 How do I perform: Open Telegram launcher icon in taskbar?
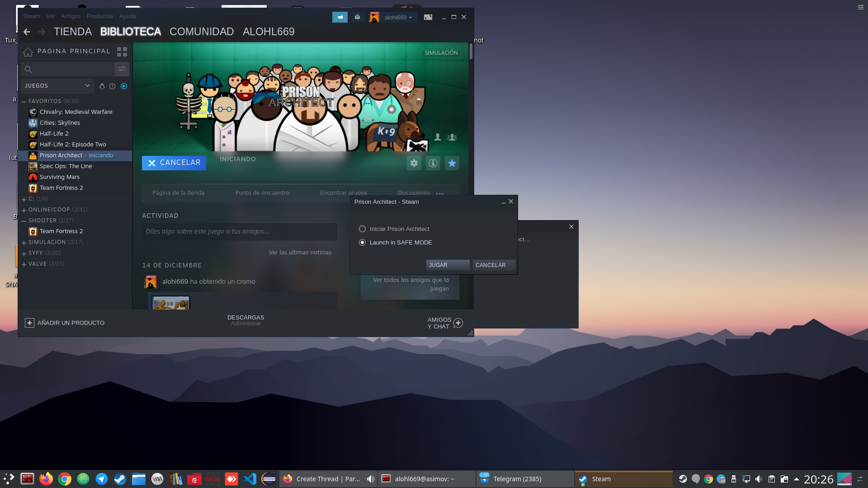pyautogui.click(x=101, y=479)
